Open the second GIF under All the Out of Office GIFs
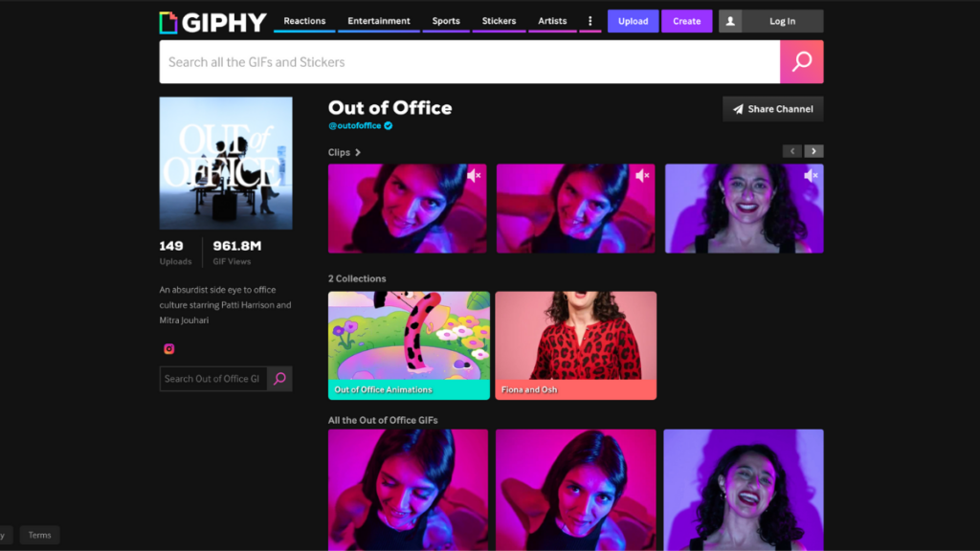Screen dimensions: 980x551 (575, 490)
